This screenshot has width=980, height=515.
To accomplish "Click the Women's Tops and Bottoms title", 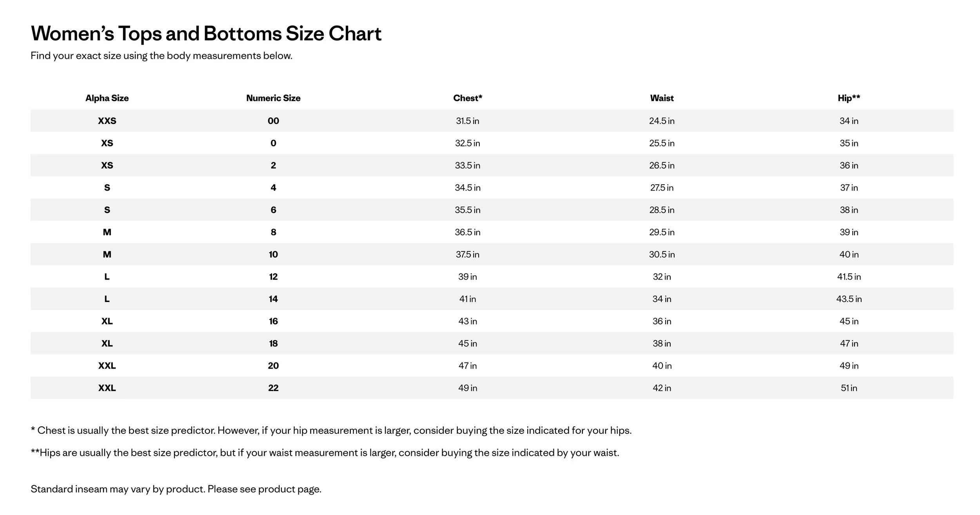I will pos(206,34).
